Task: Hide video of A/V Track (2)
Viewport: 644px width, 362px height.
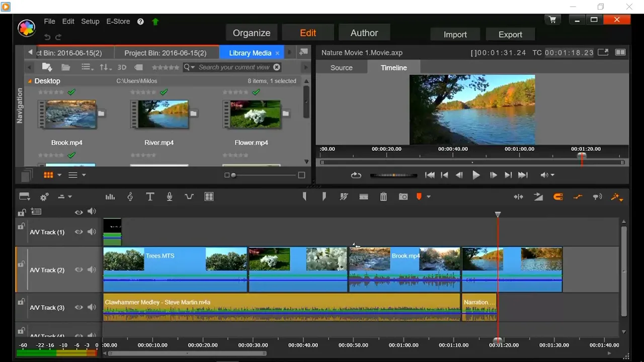Action: point(78,270)
